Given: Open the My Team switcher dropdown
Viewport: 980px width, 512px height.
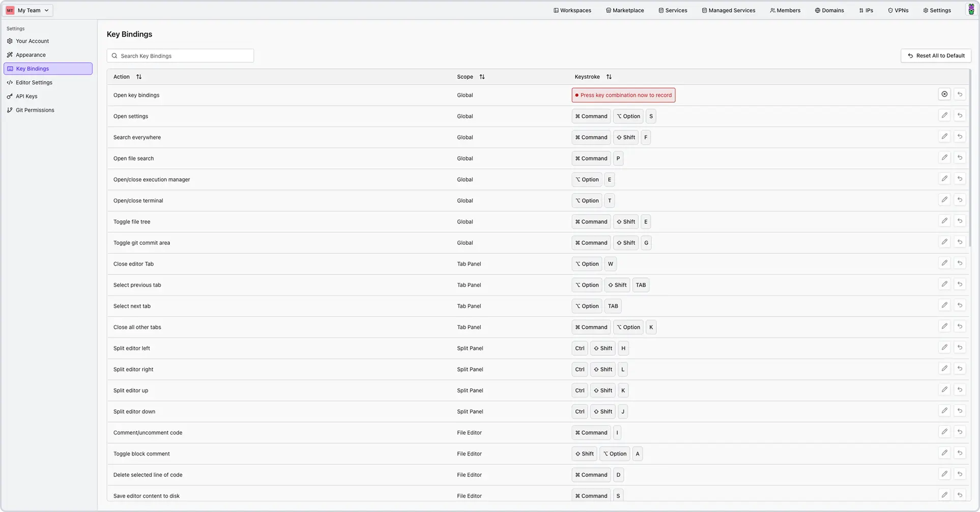Looking at the screenshot, I should 28,10.
